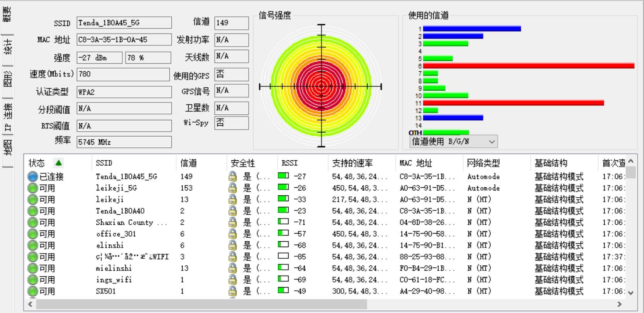Click the 强度 field showing -27 dBm
This screenshot has height=313, width=644.
100,58
